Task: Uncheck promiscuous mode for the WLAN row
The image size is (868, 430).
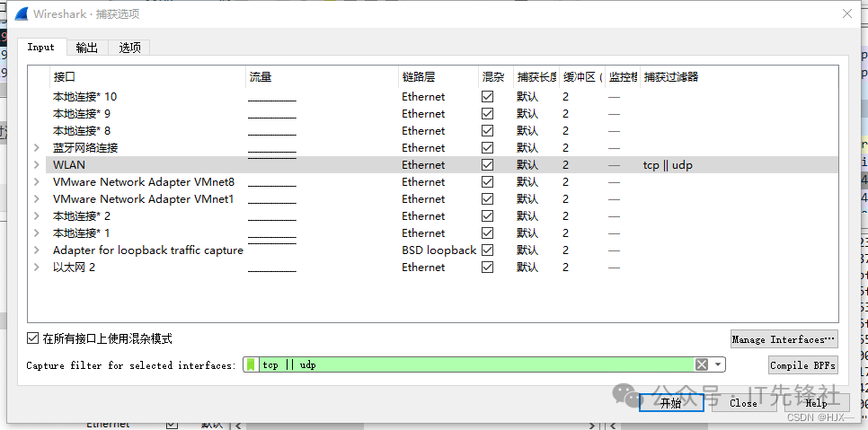Action: click(x=488, y=165)
